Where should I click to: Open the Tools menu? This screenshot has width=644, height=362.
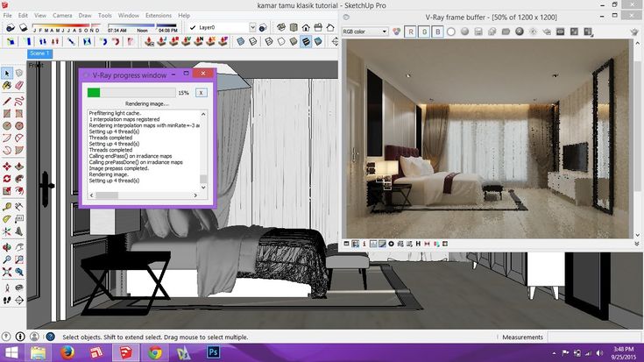click(105, 15)
